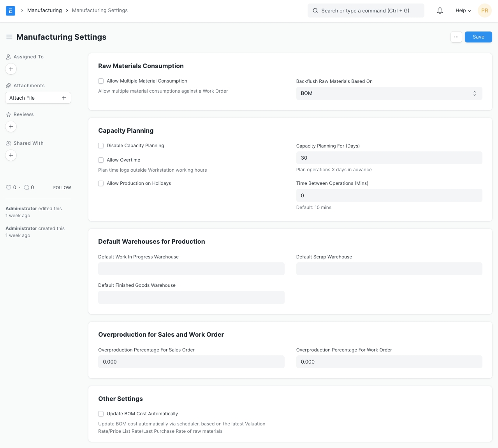Open the PR user avatar menu
This screenshot has height=448, width=498.
pyautogui.click(x=484, y=11)
